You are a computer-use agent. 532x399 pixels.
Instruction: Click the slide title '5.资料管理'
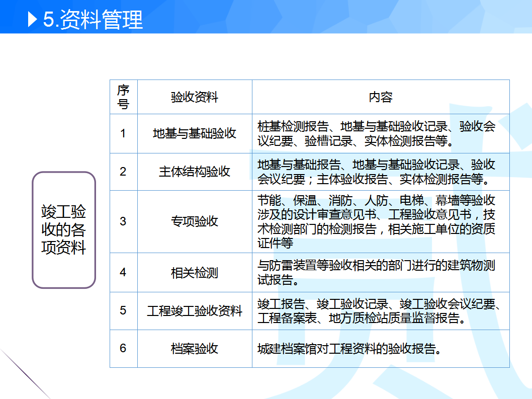click(x=93, y=19)
